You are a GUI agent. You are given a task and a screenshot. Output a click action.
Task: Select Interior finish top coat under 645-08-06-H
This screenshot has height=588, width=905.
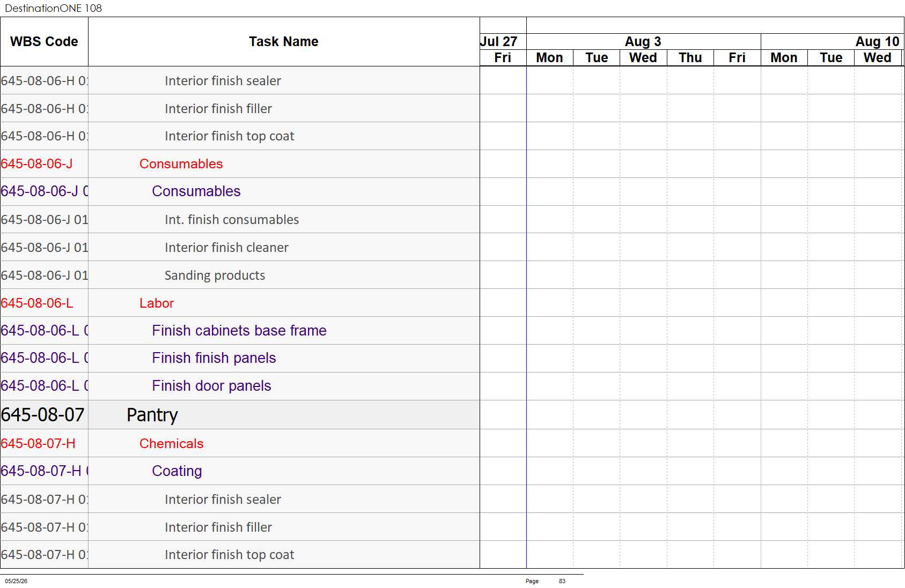click(230, 136)
